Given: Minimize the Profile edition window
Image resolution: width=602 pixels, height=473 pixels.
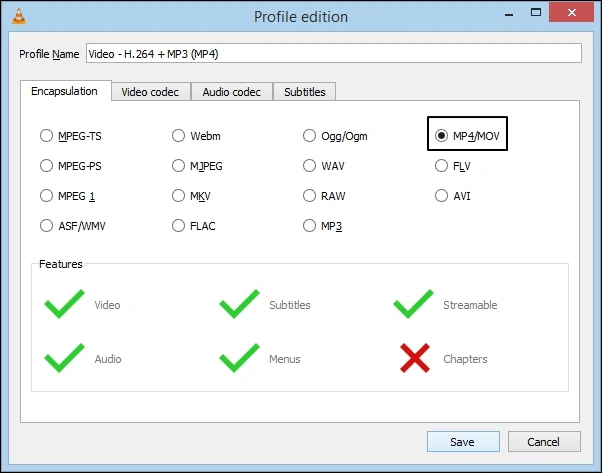Looking at the screenshot, I should [x=509, y=15].
